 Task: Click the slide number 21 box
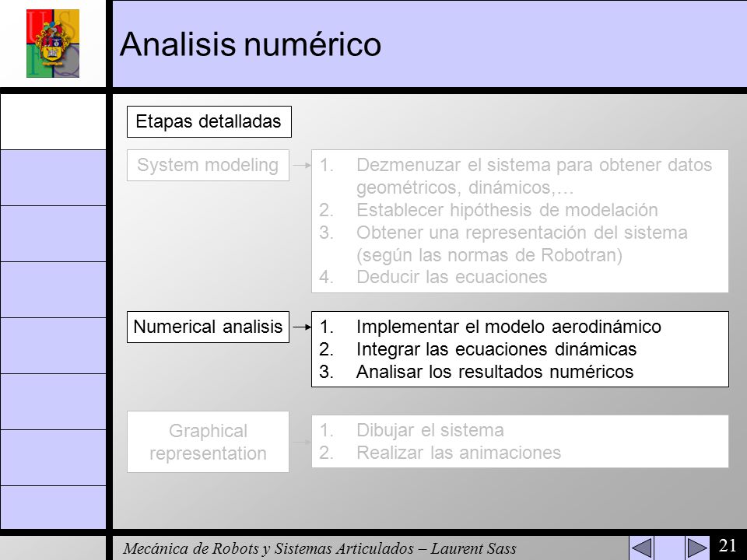tap(728, 545)
